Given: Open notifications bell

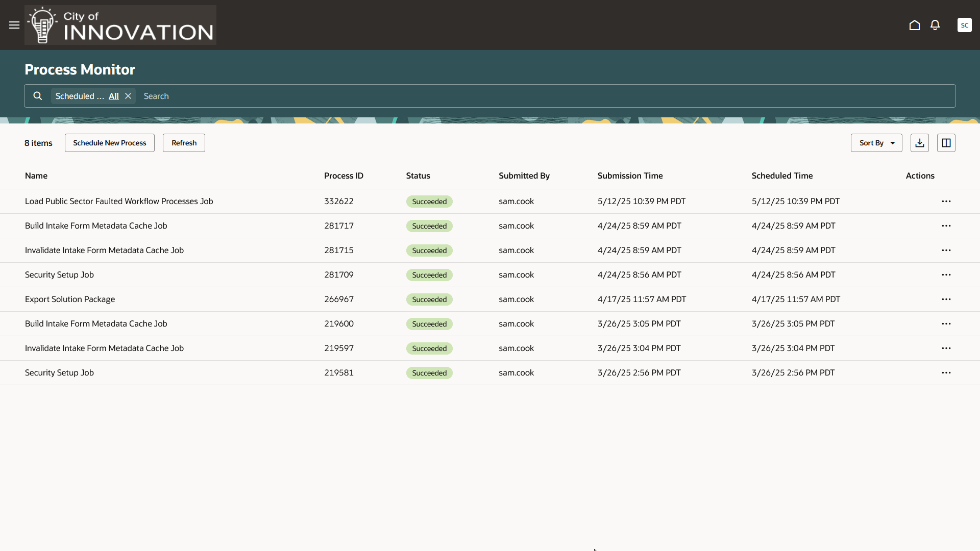Looking at the screenshot, I should [935, 25].
